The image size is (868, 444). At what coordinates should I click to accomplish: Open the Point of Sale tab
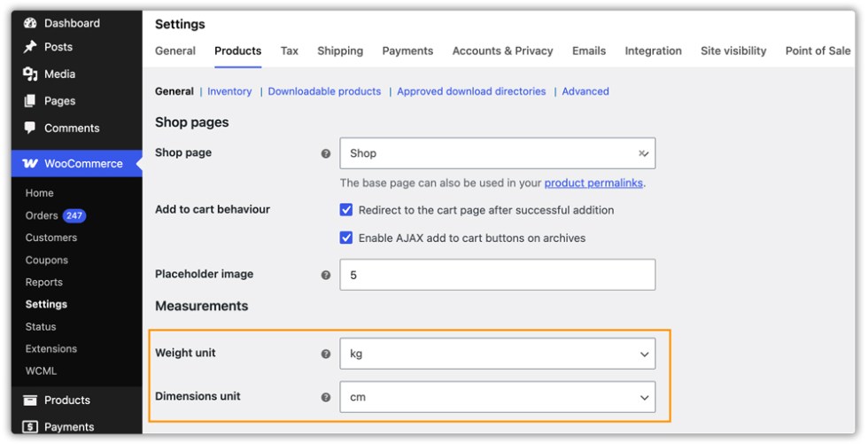pos(818,51)
